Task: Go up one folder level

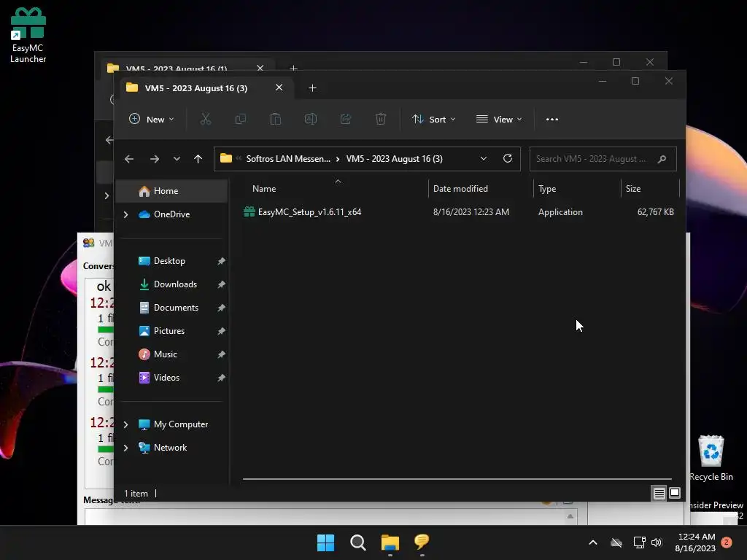Action: coord(198,159)
